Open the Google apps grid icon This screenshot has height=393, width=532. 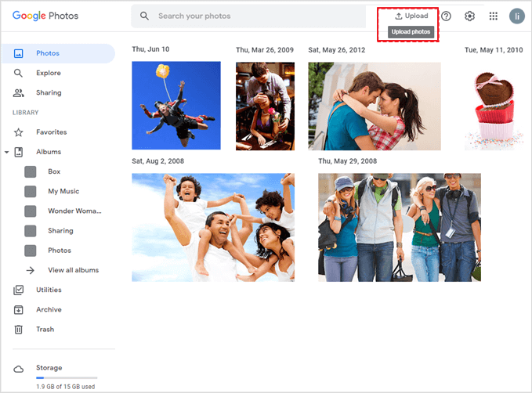tap(493, 16)
